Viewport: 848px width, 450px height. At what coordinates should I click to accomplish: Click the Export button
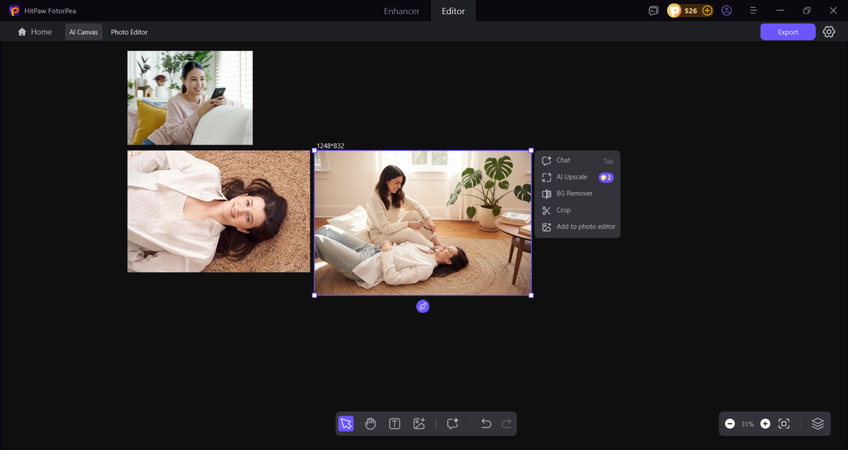(788, 32)
